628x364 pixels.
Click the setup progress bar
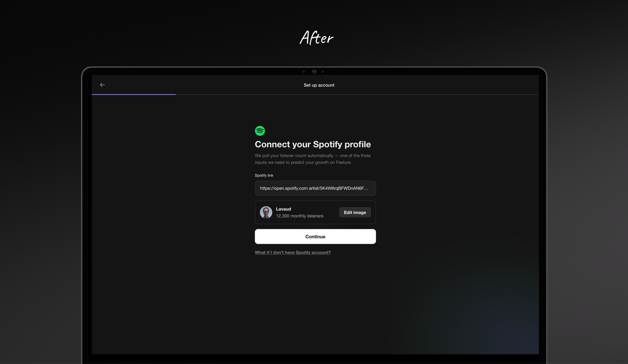pos(315,94)
